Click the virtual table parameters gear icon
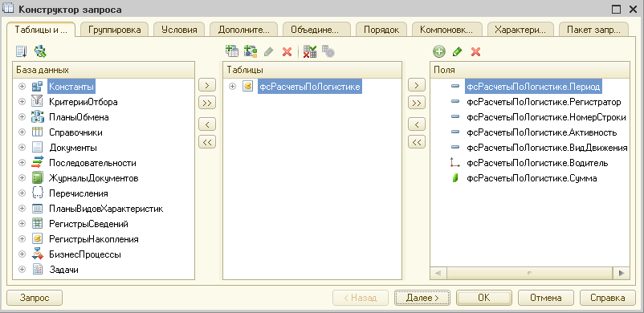 click(x=328, y=51)
